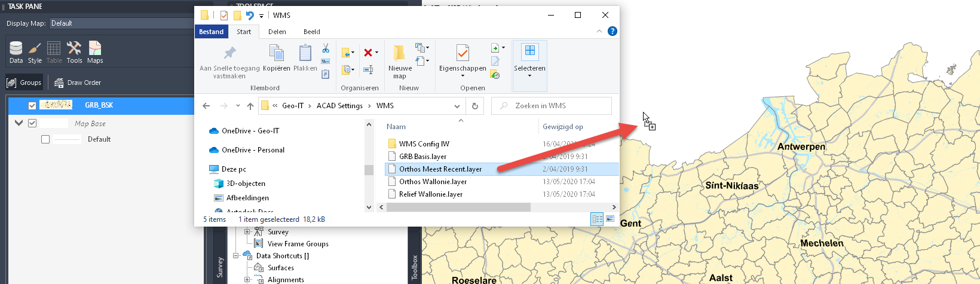Go up one folder level
Screen dimensions: 980x284
pos(250,106)
